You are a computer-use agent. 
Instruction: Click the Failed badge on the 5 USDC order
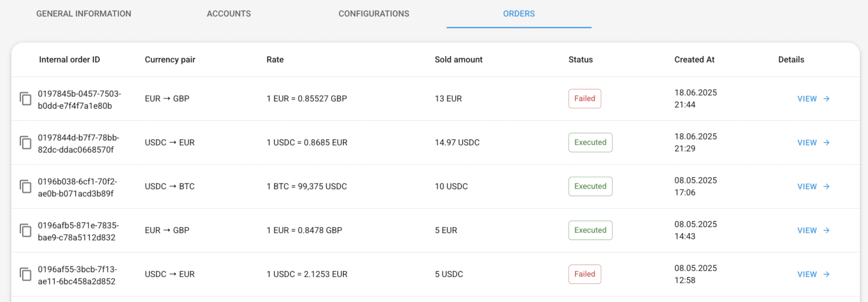(x=584, y=274)
